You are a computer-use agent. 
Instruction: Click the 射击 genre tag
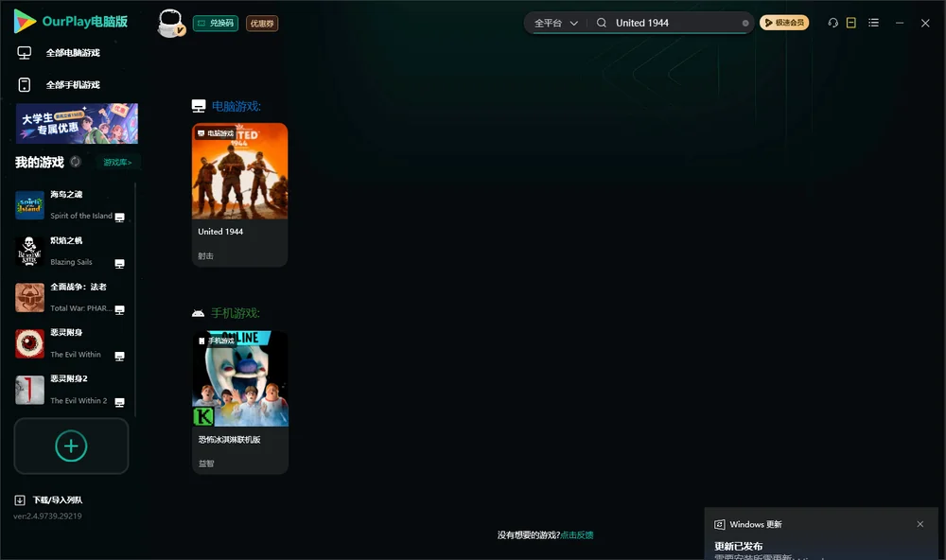tap(205, 255)
